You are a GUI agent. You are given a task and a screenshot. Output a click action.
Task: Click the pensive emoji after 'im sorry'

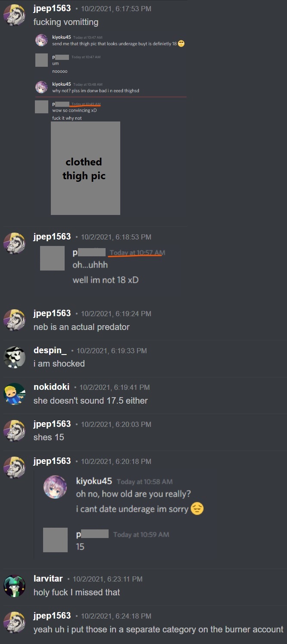pyautogui.click(x=197, y=509)
